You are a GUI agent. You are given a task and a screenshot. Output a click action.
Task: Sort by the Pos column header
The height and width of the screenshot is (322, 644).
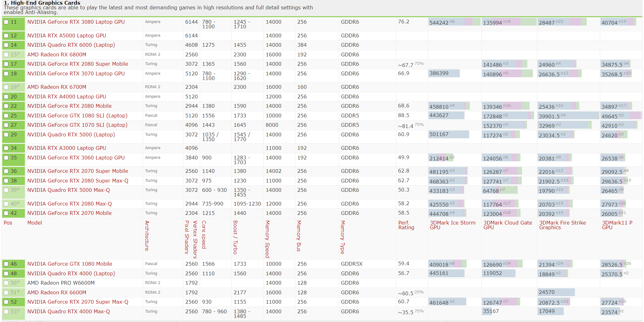coord(8,223)
